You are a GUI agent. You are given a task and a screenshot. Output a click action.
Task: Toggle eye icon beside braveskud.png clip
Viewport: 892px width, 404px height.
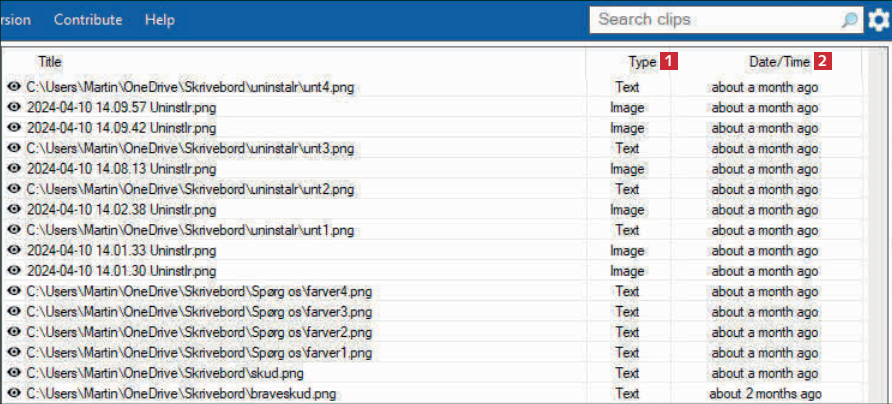(14, 393)
